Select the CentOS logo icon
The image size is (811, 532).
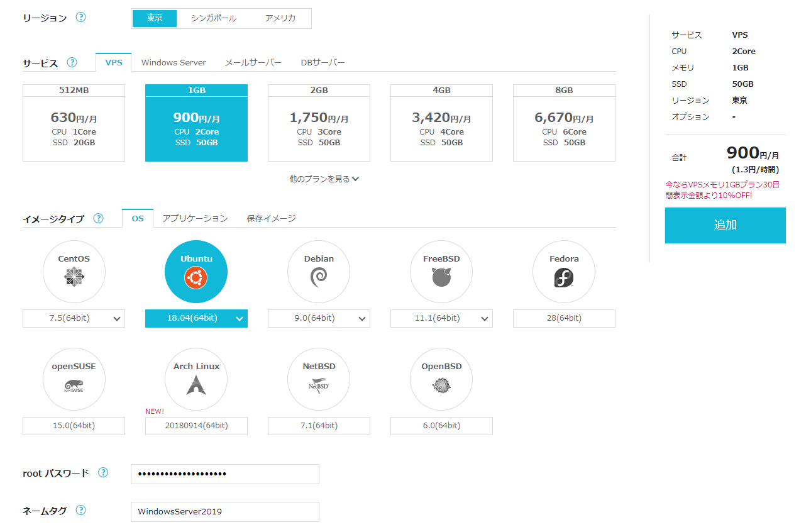coord(74,277)
